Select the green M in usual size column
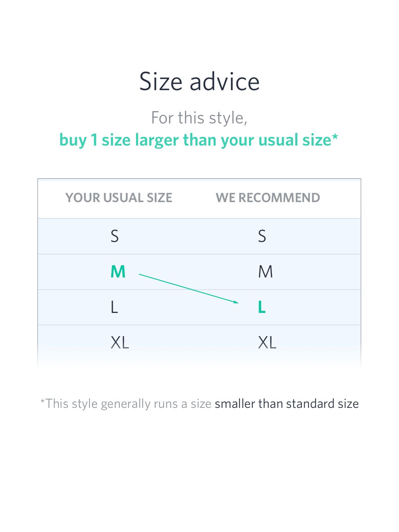 point(118,272)
